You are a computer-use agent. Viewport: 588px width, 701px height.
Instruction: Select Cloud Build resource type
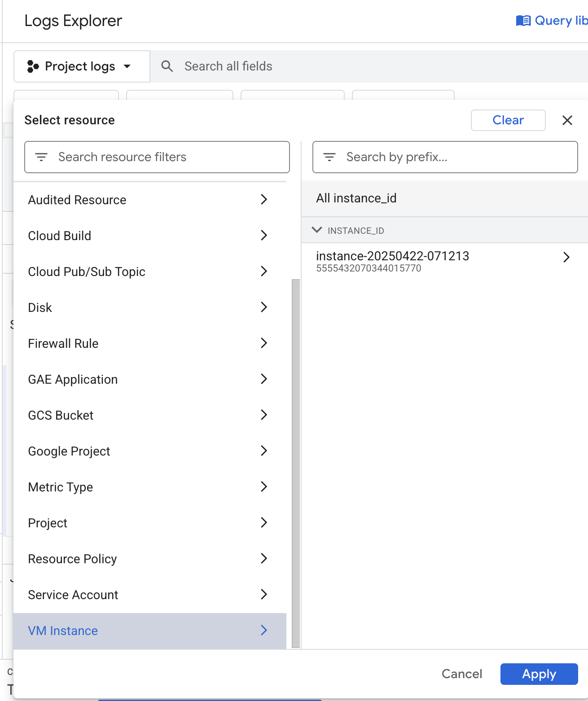click(x=150, y=236)
